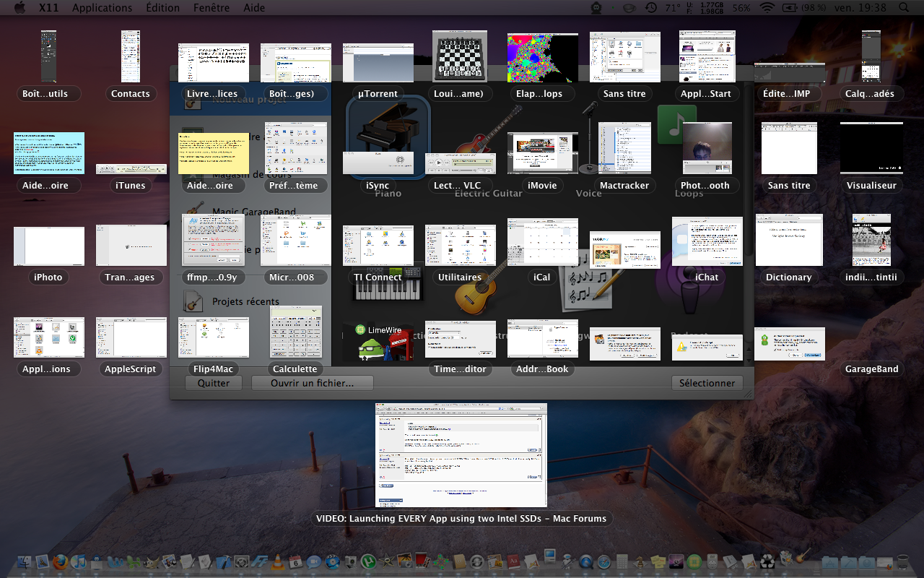Click the Flip4Mac FF icon in the Dock
This screenshot has width=924, height=578.
pyautogui.click(x=259, y=561)
